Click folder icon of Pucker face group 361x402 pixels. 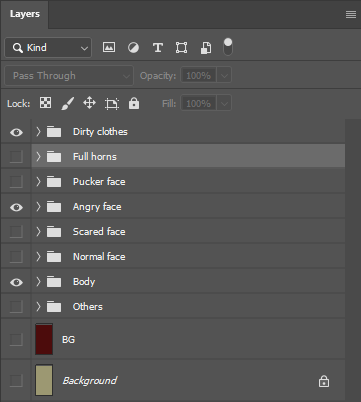tap(54, 182)
